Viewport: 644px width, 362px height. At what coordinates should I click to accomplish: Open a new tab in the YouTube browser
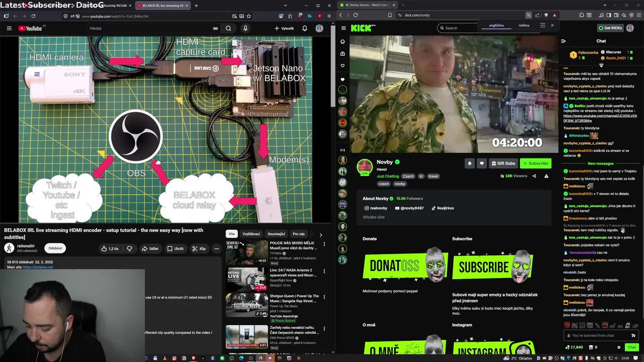coord(196,6)
